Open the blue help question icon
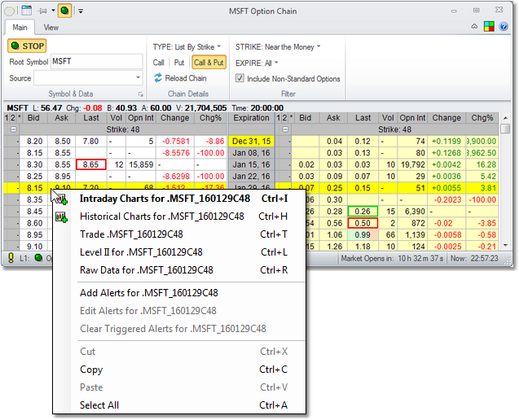Screen dimensions: 519x420 pyautogui.click(x=504, y=27)
